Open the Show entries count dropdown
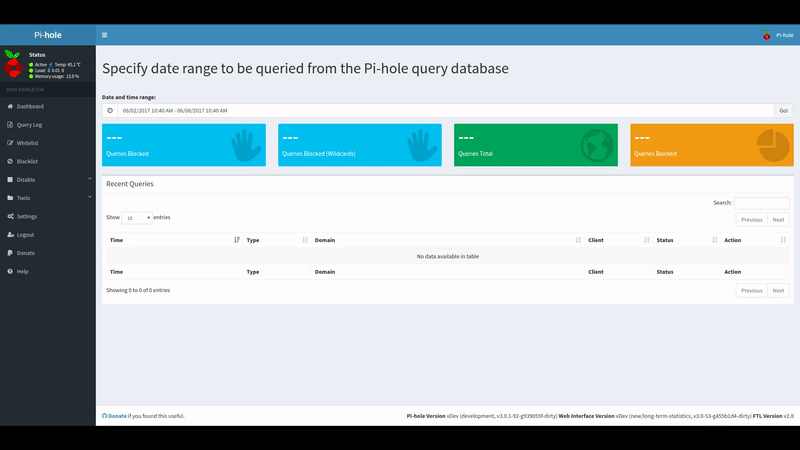The image size is (800, 450). 136,217
